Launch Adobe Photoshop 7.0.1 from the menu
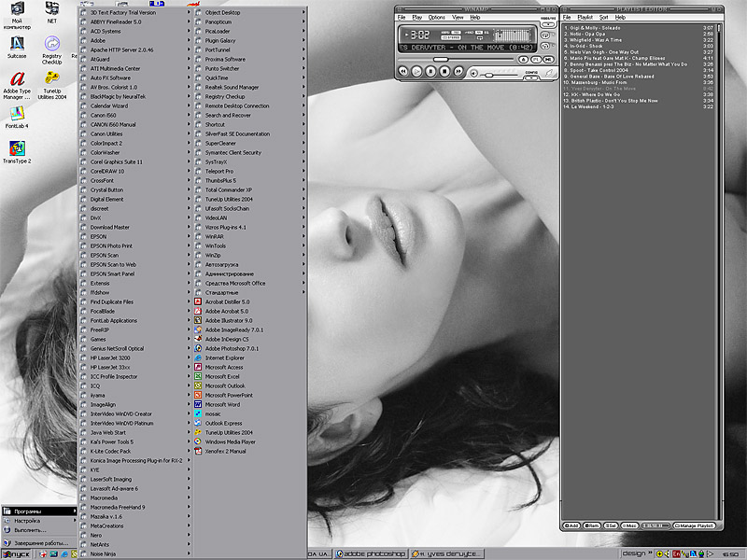 coord(249,348)
